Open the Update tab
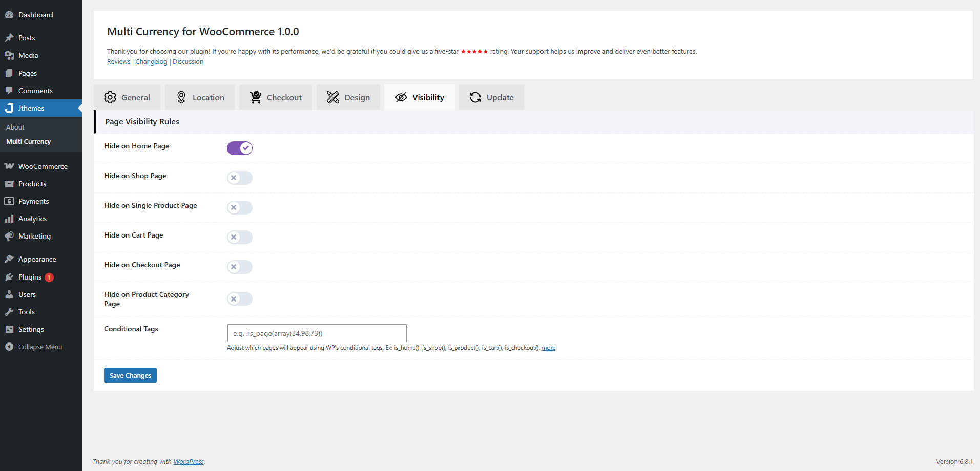The image size is (980, 471). tap(491, 97)
